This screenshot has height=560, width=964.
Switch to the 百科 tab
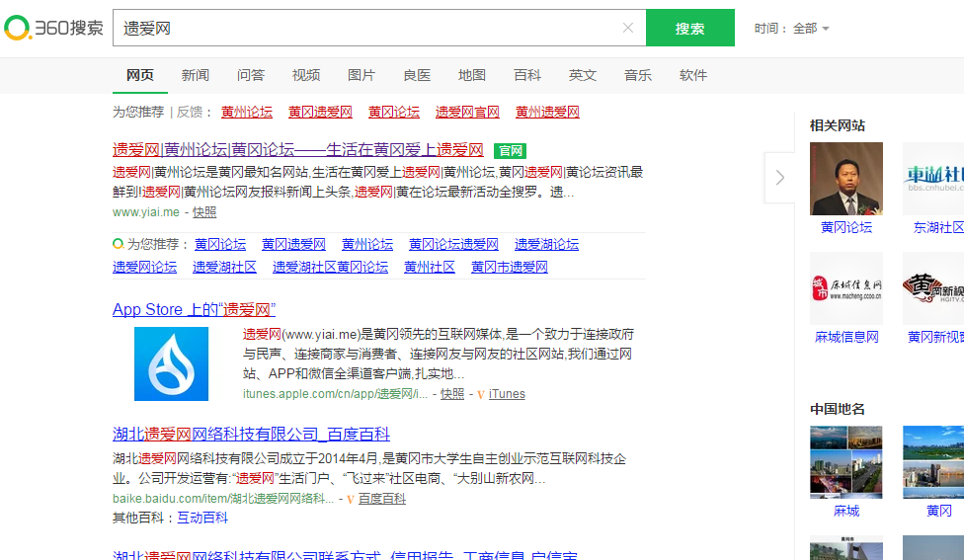[x=526, y=76]
